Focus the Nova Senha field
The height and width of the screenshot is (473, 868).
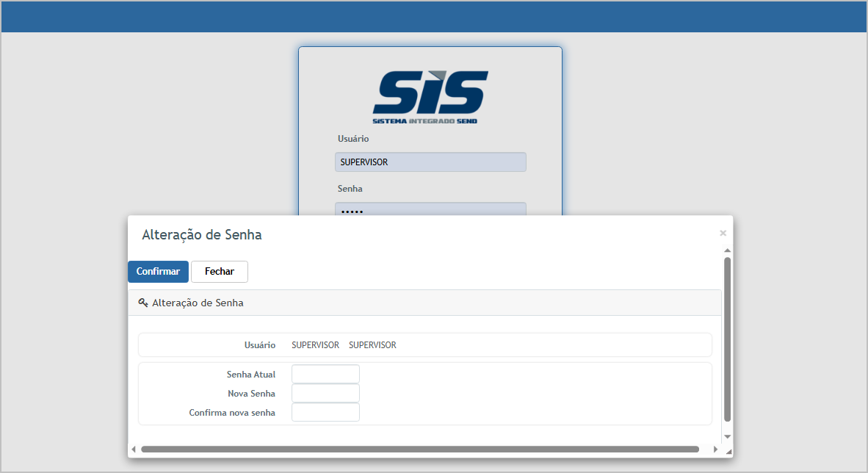325,394
